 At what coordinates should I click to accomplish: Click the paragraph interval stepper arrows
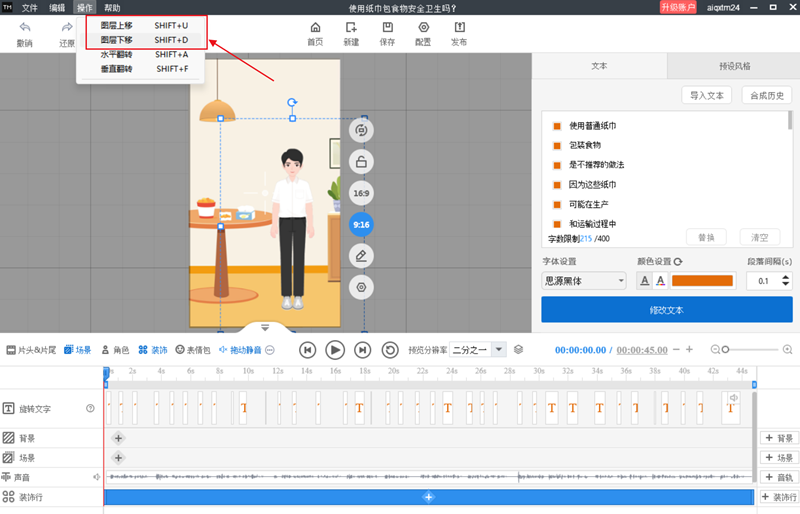[x=785, y=281]
